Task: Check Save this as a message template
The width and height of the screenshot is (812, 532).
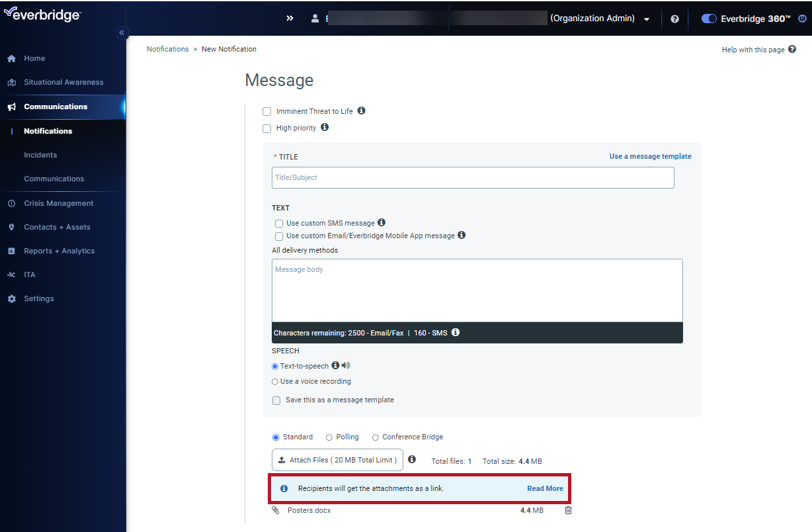Action: [276, 400]
